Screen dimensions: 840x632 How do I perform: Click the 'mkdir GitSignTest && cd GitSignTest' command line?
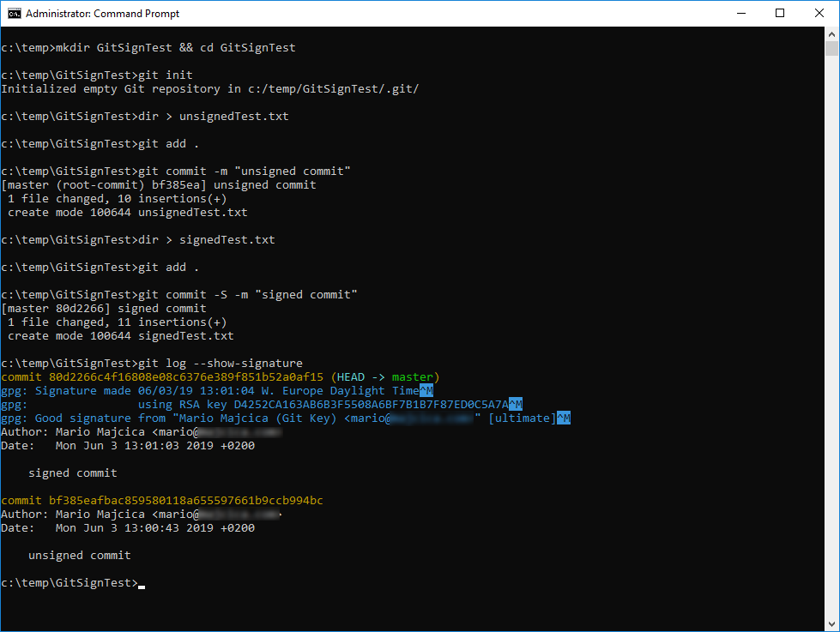(148, 48)
